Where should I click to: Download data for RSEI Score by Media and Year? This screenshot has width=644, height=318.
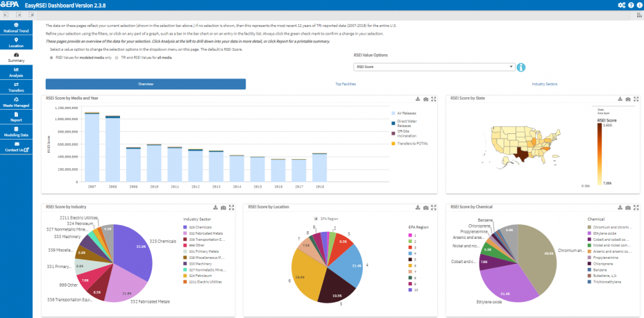[x=417, y=99]
